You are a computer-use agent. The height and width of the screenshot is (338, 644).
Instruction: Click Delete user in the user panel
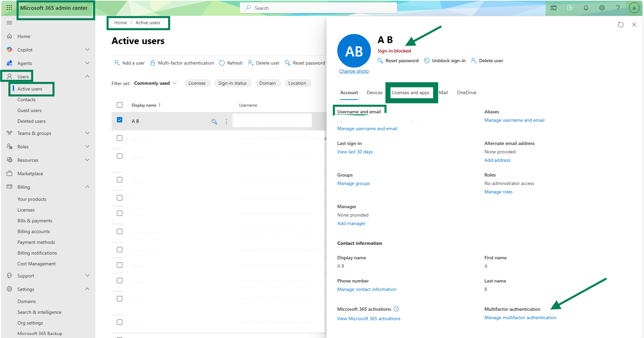click(x=487, y=61)
